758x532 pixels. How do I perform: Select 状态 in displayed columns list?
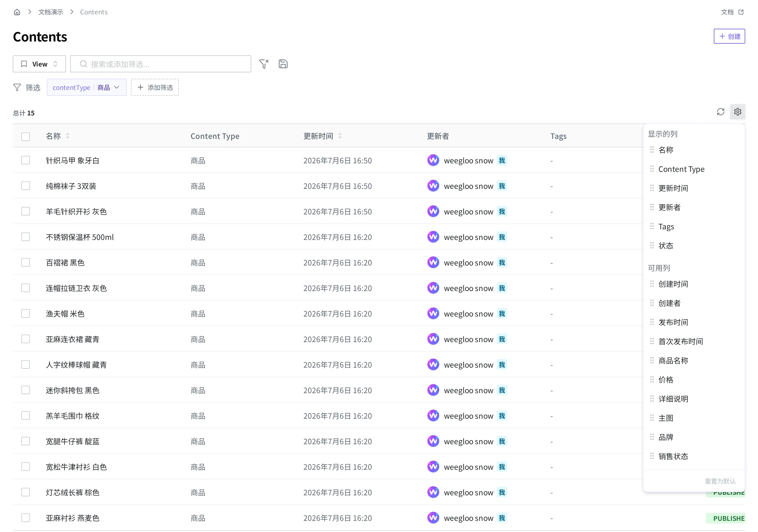pos(666,246)
